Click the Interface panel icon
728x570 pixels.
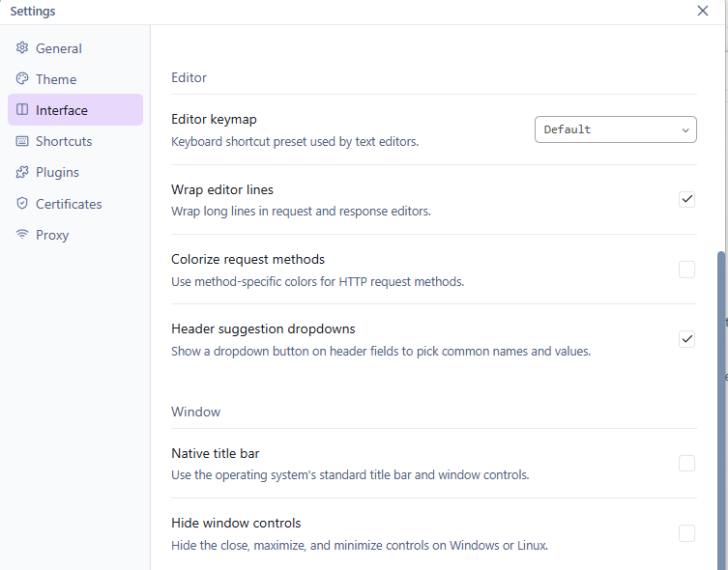22,110
